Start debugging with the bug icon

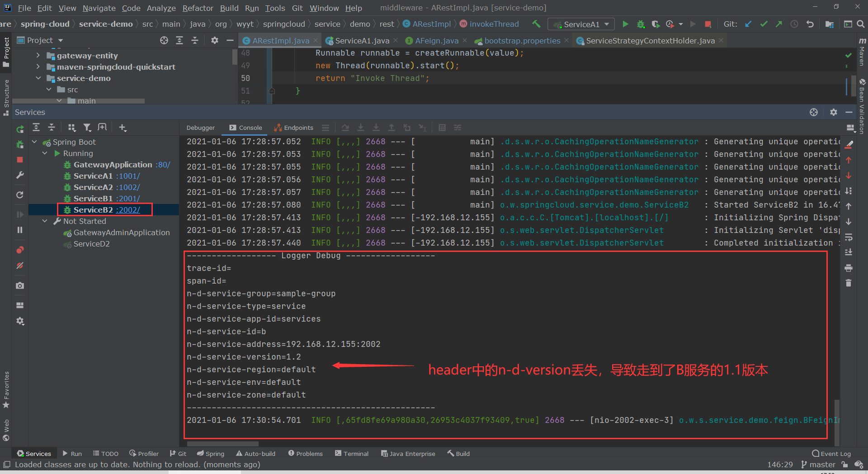(x=641, y=24)
